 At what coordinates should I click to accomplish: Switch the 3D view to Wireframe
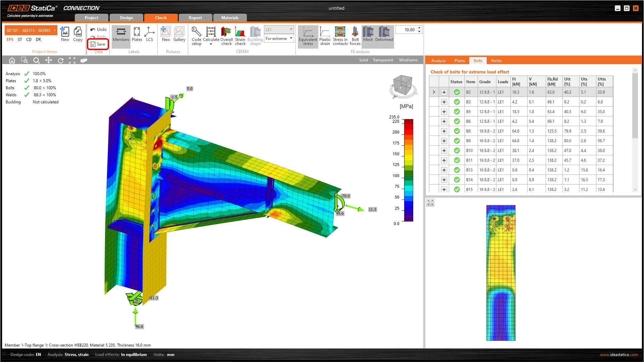pyautogui.click(x=408, y=60)
